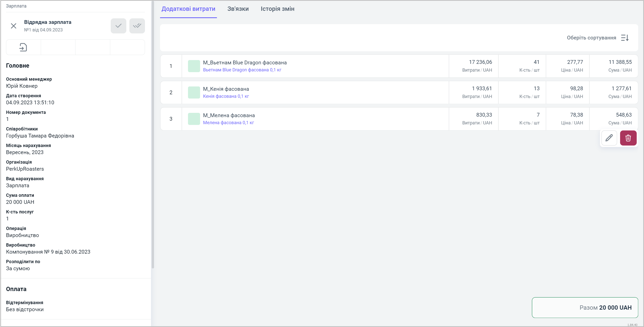Click the Зарплата breadcrumb at top
The width and height of the screenshot is (644, 327).
point(16,6)
